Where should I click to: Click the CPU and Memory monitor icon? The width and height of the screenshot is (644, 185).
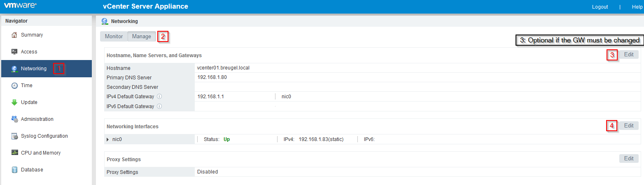pos(14,153)
